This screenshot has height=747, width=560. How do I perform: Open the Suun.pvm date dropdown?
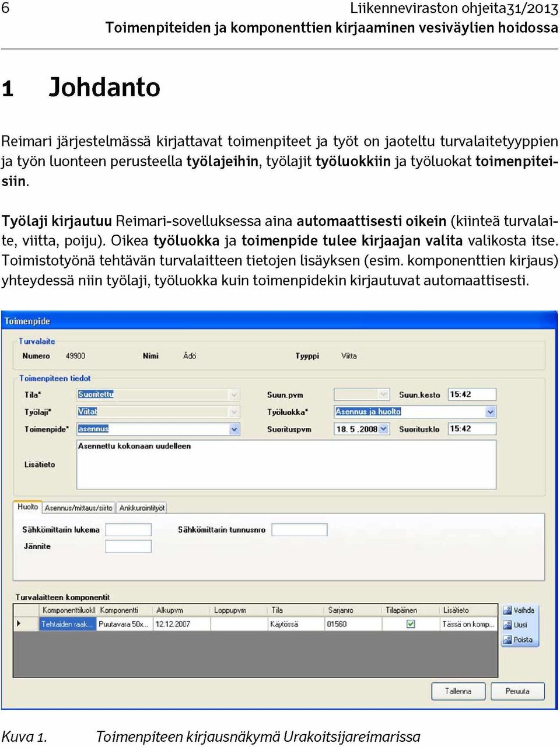383,395
